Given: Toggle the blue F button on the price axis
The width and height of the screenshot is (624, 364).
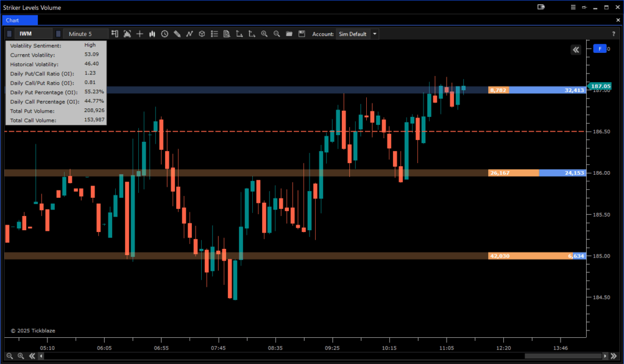Looking at the screenshot, I should pos(600,49).
